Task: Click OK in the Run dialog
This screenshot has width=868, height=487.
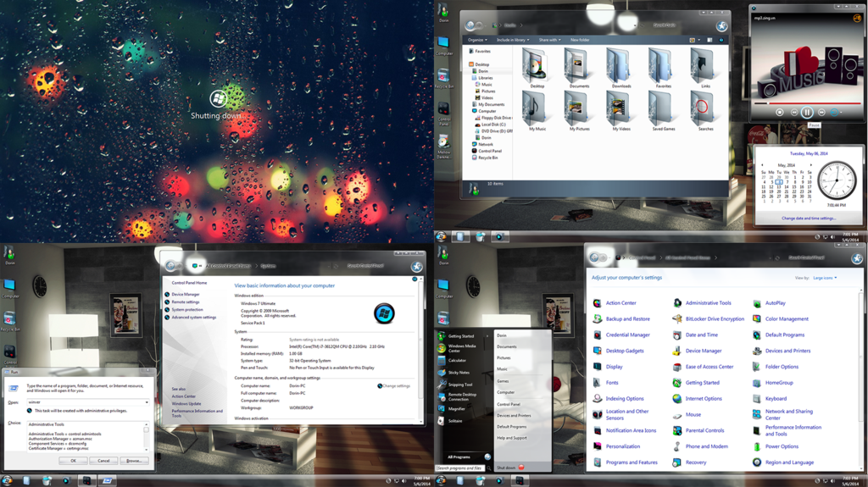Action: (73, 461)
